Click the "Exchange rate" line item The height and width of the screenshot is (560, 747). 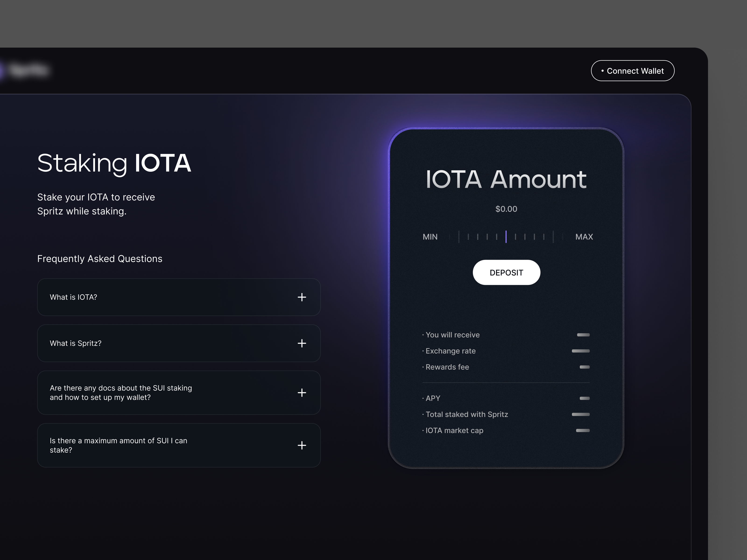click(x=451, y=351)
